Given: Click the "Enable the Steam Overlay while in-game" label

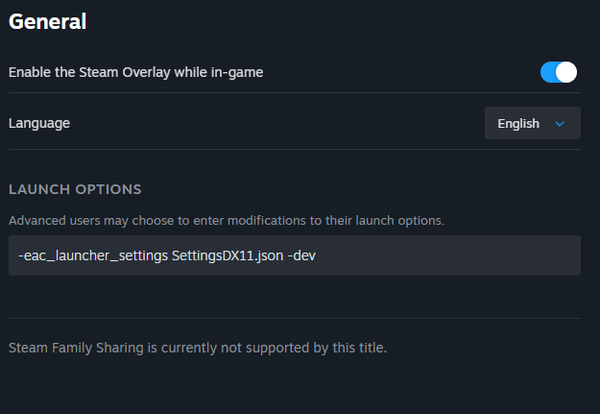Looking at the screenshot, I should tap(135, 72).
